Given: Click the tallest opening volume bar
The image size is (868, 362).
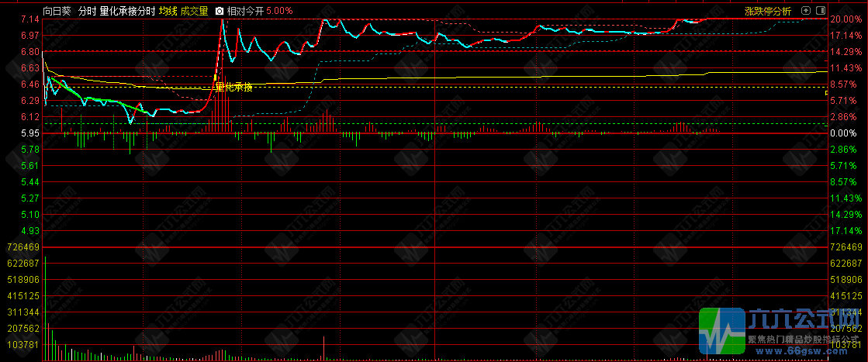Looking at the screenshot, I should pos(46,305).
